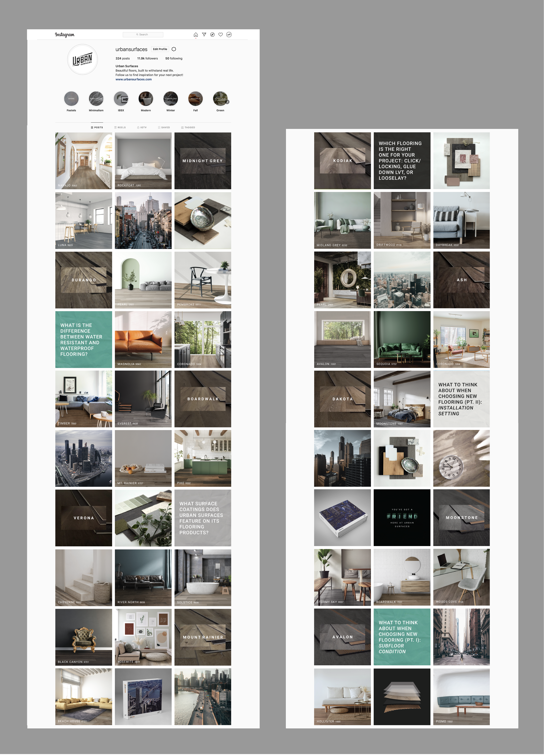Open the profile avatar in top navigation
This screenshot has width=544, height=756.
click(x=229, y=35)
